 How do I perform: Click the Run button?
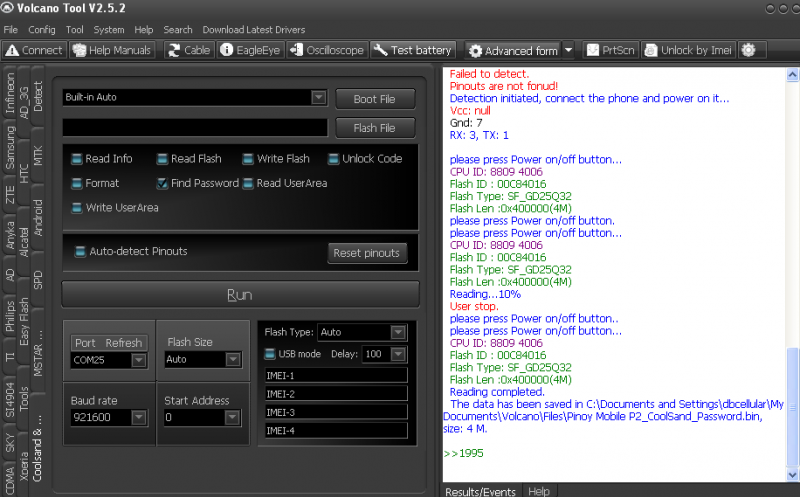240,294
